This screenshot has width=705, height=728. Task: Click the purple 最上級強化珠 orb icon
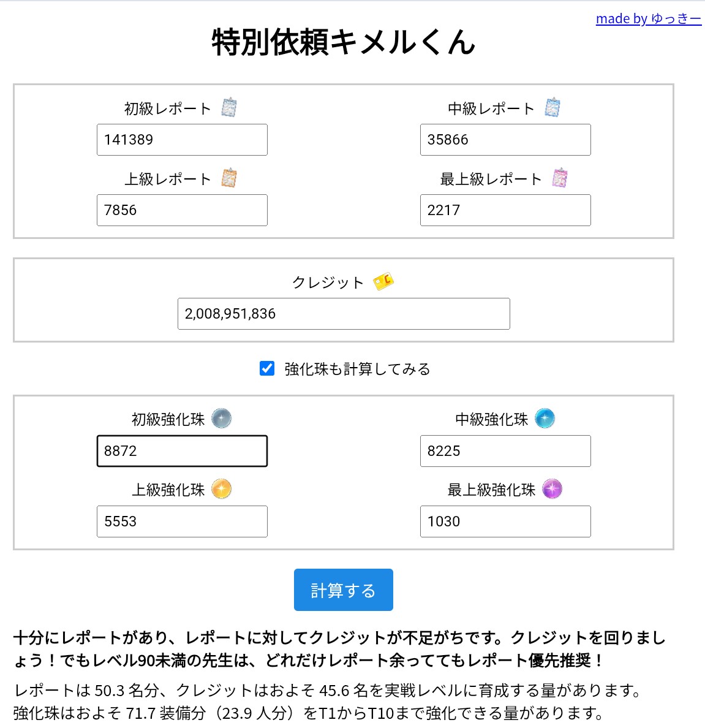[x=552, y=489]
